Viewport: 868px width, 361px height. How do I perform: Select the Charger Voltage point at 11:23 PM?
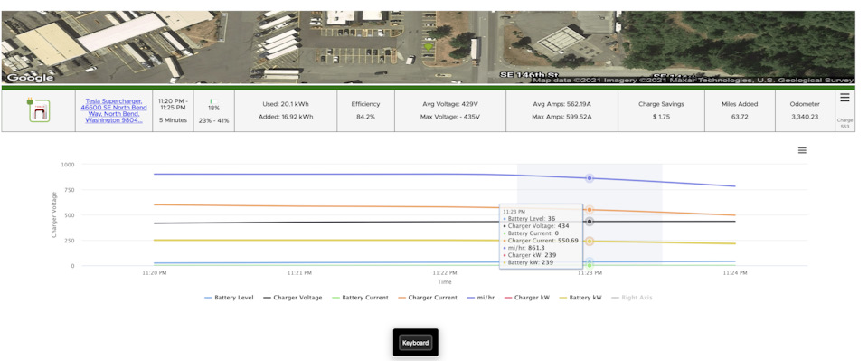pos(590,222)
